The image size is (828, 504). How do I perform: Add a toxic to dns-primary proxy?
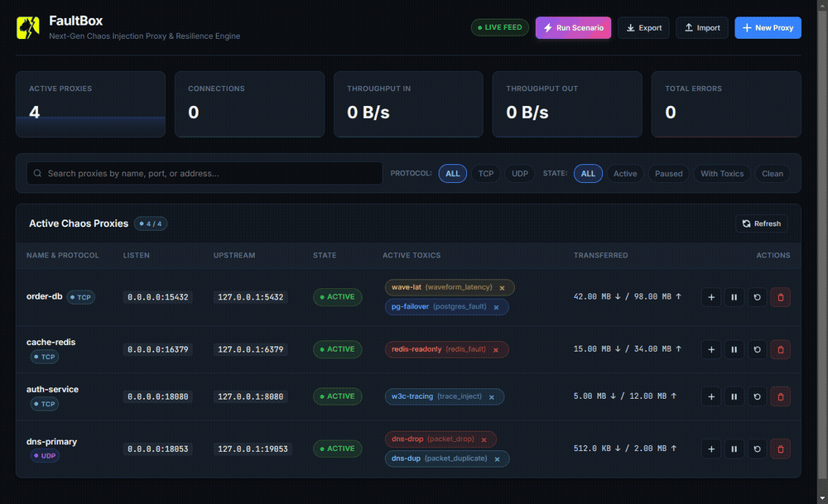pos(711,449)
